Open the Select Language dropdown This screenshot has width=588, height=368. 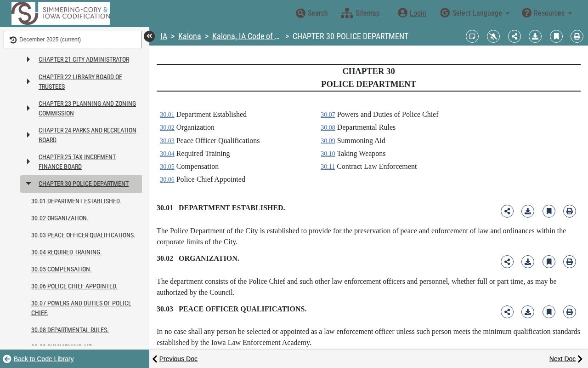(475, 13)
